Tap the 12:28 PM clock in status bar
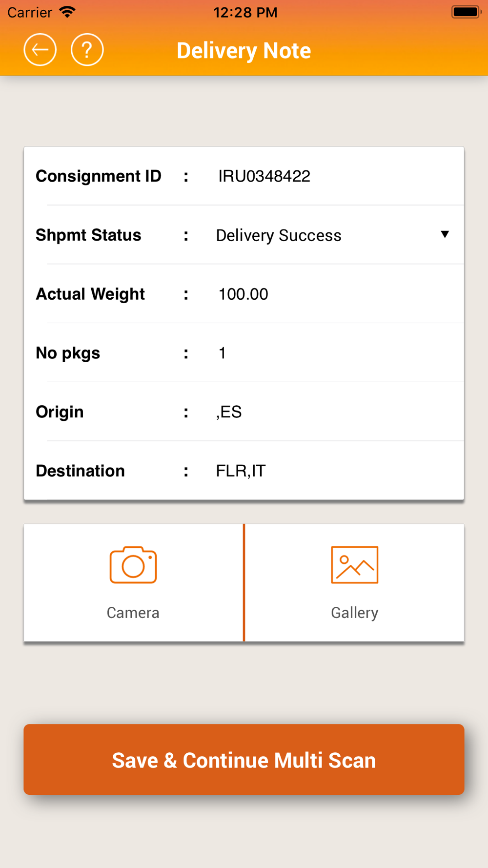The height and width of the screenshot is (868, 488). point(245,12)
